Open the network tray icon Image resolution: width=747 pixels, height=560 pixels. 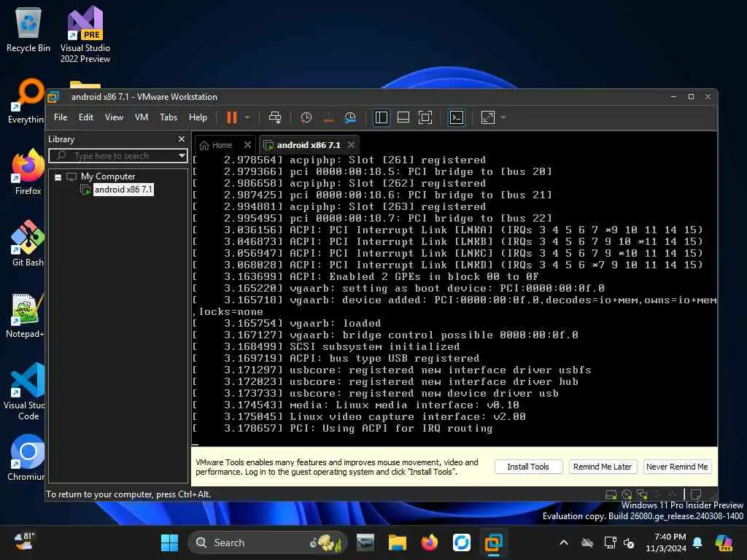point(610,542)
